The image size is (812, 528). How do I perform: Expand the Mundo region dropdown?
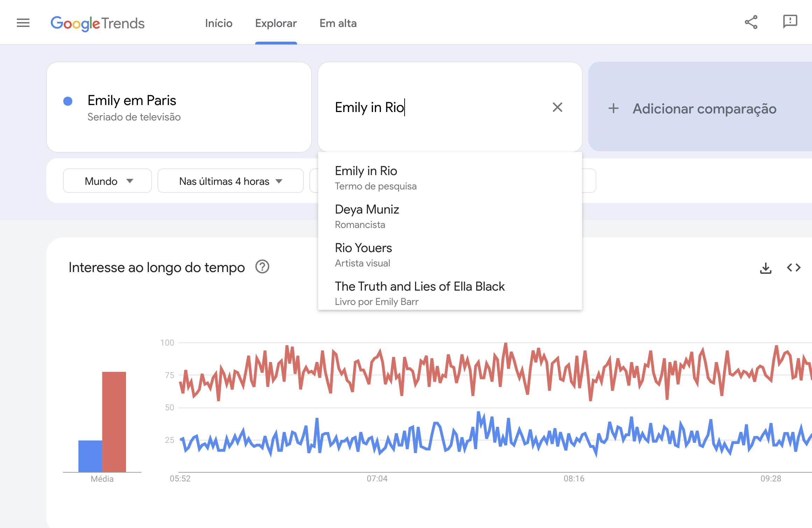click(107, 181)
